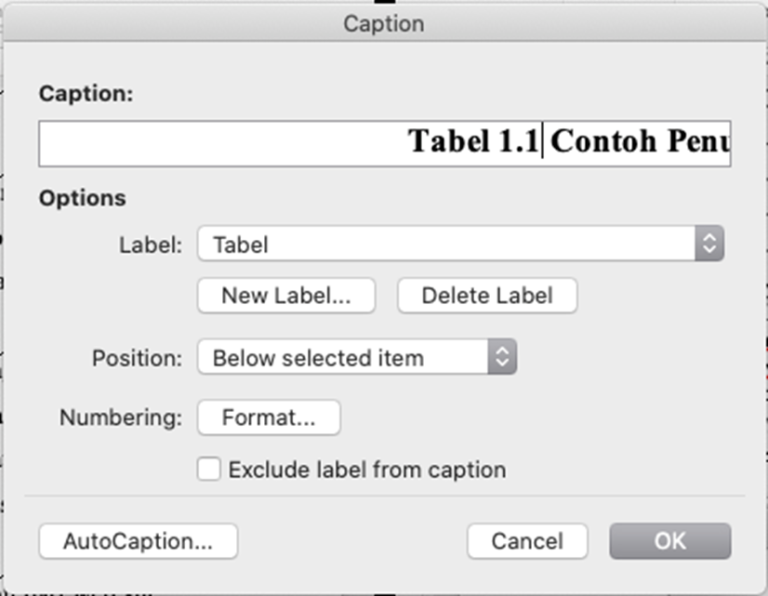The image size is (768, 596).
Task: Click the Position dropdown arrow button
Action: pyautogui.click(x=502, y=357)
